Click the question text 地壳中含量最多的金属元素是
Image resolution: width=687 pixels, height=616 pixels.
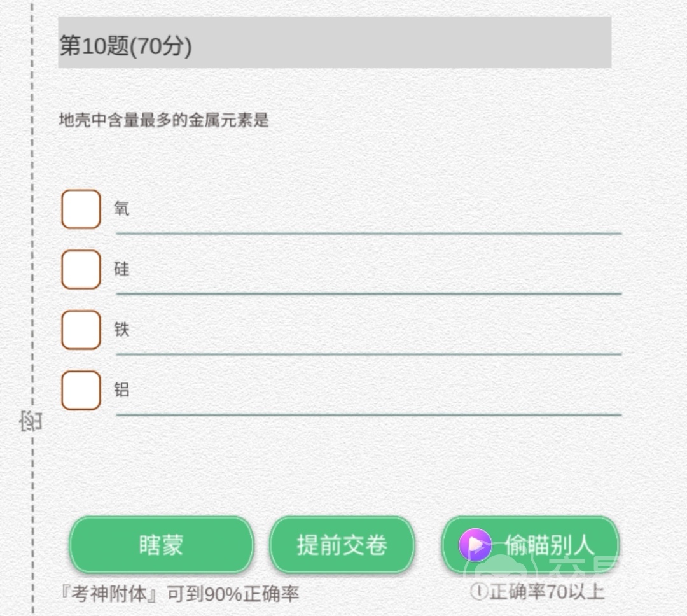(x=164, y=120)
